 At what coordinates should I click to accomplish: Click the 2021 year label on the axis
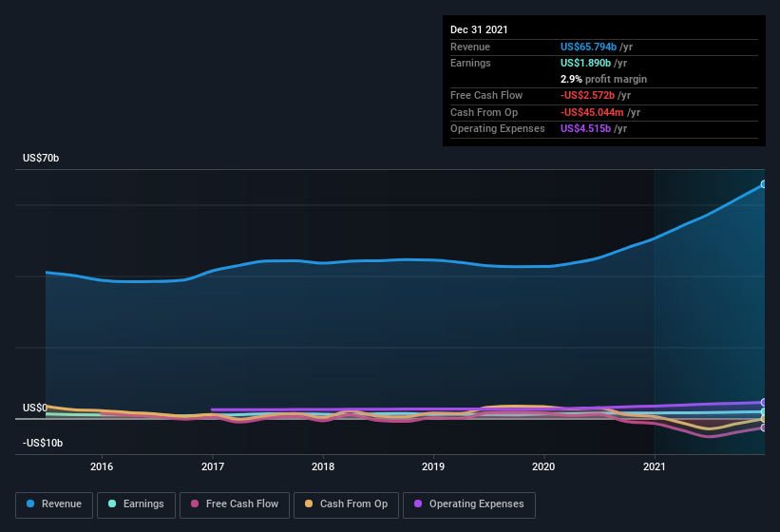(x=655, y=467)
